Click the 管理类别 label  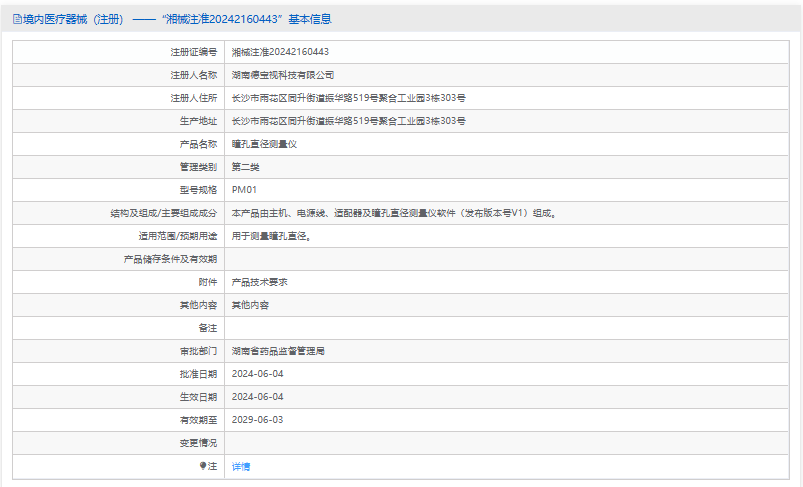[x=198, y=167]
